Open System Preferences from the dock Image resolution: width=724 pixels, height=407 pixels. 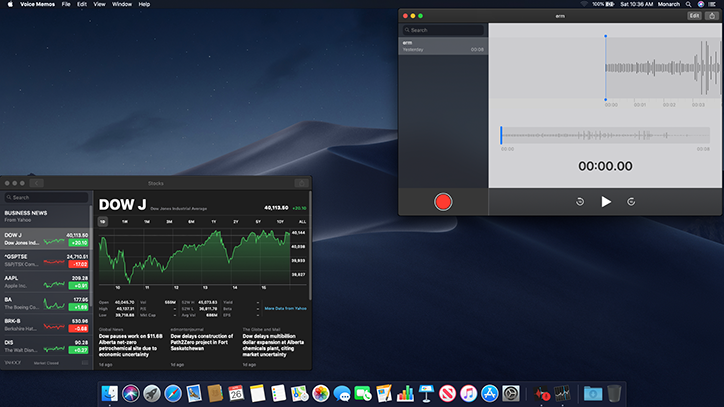tap(511, 394)
